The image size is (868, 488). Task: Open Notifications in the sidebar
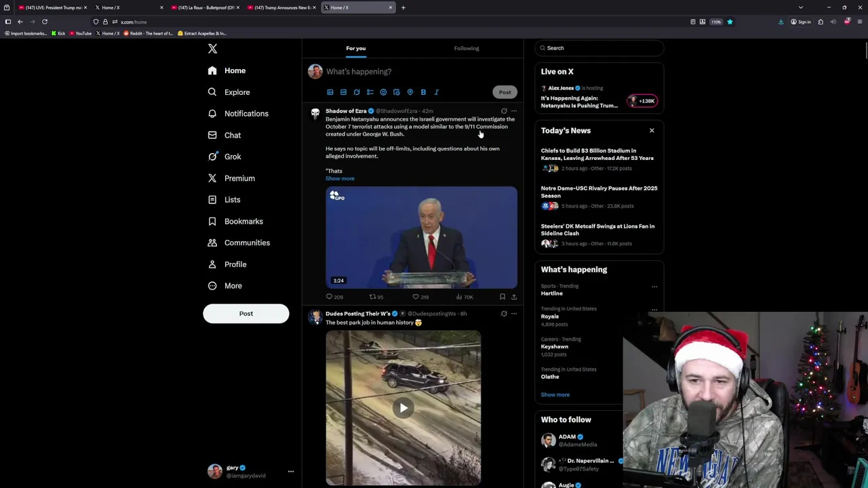point(238,114)
